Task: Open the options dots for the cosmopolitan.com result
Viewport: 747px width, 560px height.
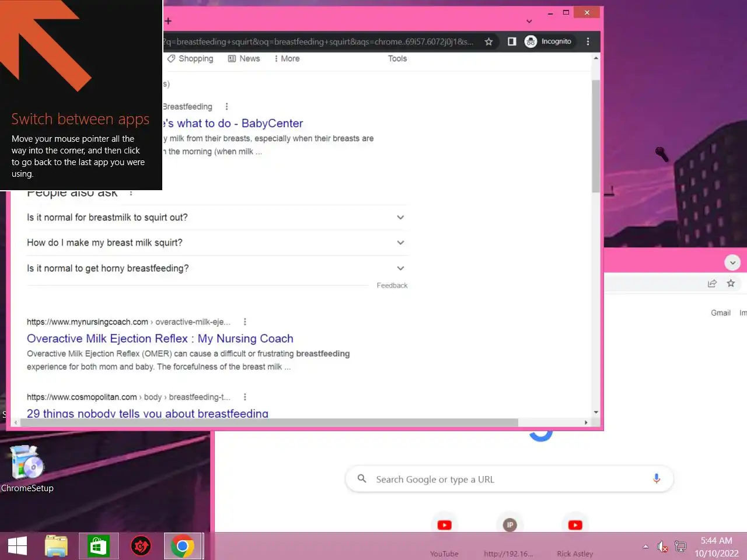Action: pyautogui.click(x=245, y=397)
